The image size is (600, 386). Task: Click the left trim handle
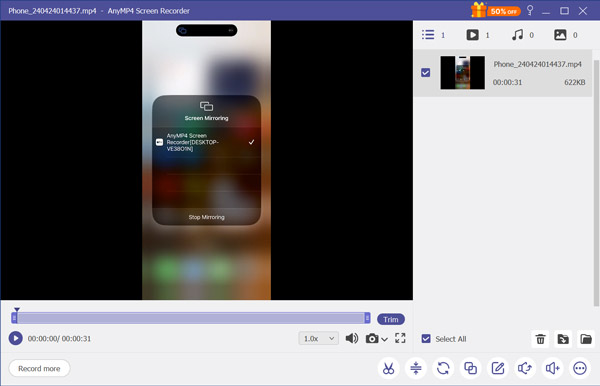point(14,318)
